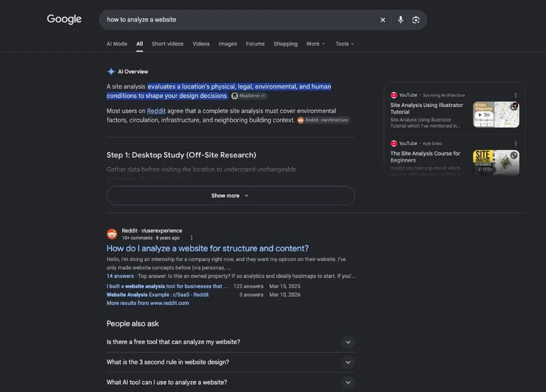Screen dimensions: 546x392
Task: Click the '125 answers' text
Action: click(x=248, y=286)
